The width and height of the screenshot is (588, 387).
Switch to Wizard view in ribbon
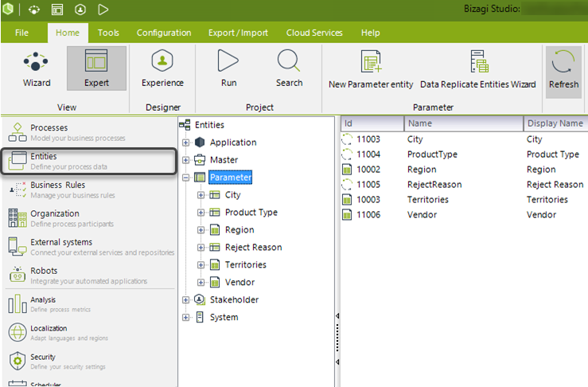(36, 68)
